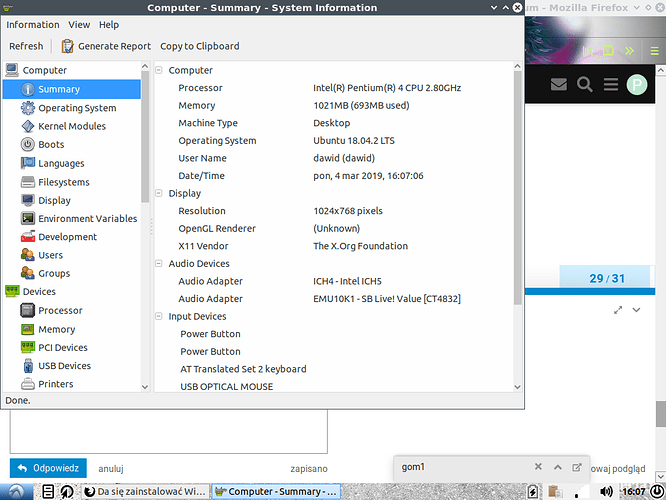The image size is (666, 500).
Task: Select the Development icon entry
Action: (28, 237)
